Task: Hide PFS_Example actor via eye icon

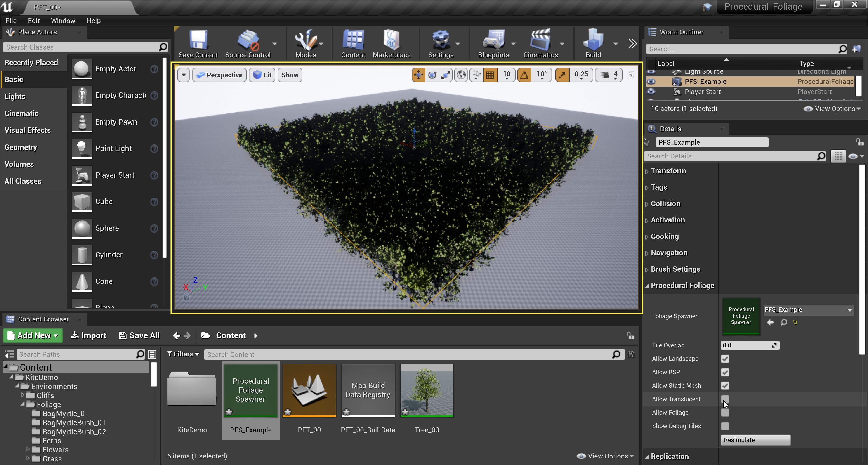Action: pyautogui.click(x=651, y=82)
